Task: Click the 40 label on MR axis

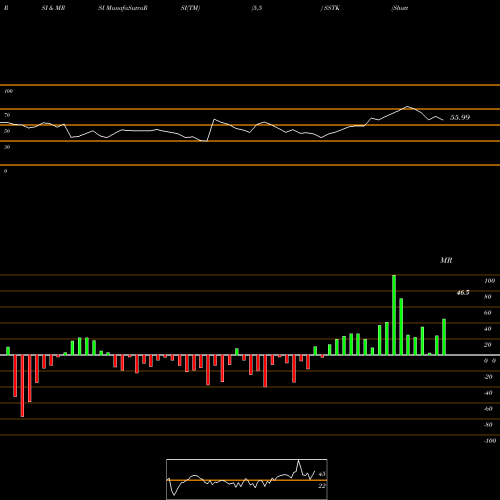Action: pyautogui.click(x=488, y=329)
